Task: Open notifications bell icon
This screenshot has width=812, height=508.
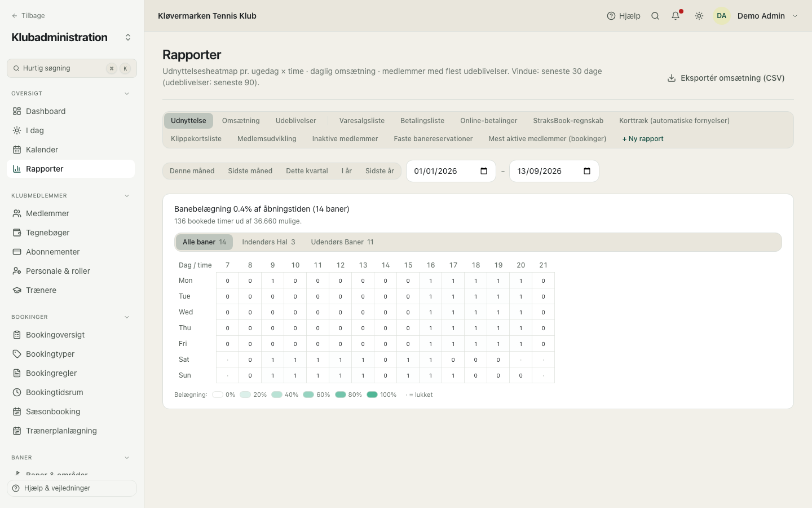Action: pos(676,16)
